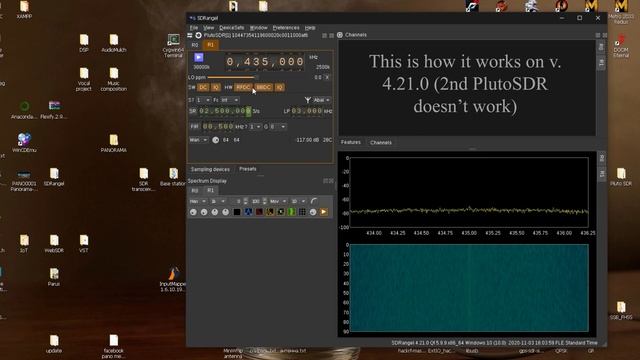Click the reference level stepper arrows showing 0
640x360 pixels.
(245, 201)
